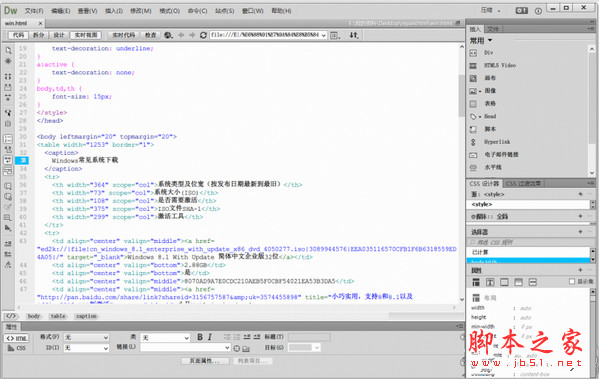Viewport: 599px width, 379px height.
Task: Expand the Head insert options arrow
Action: [480, 117]
